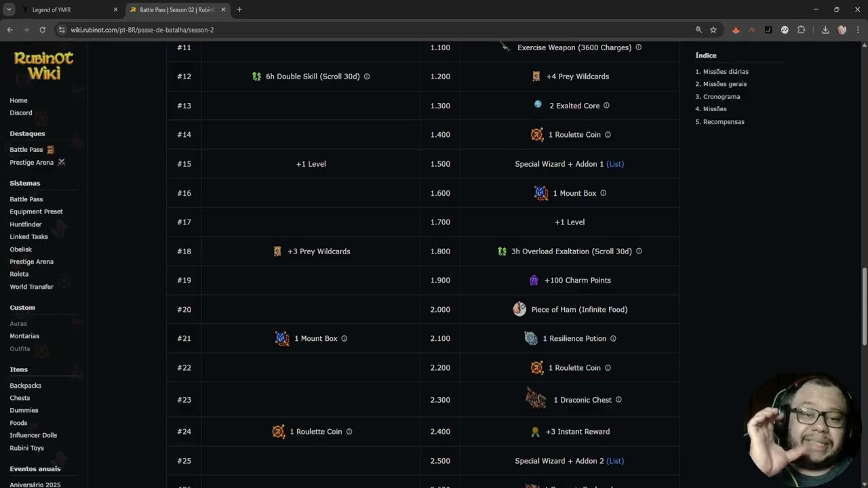Viewport: 868px width, 488px height.
Task: Click info icon beside Mount Box row #16
Action: [x=603, y=193]
